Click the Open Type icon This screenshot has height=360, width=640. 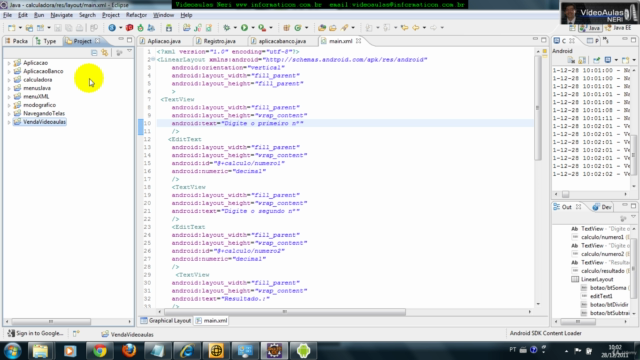click(322, 28)
